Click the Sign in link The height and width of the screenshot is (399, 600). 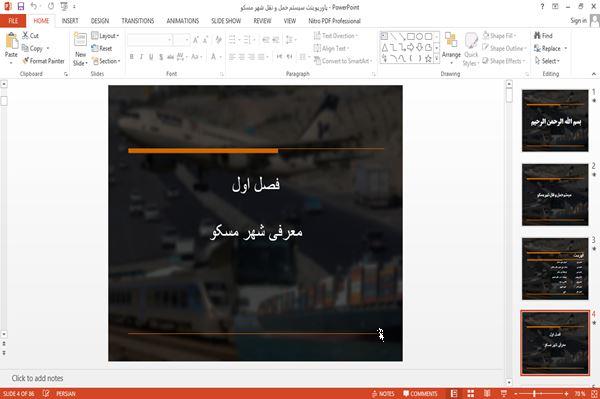click(578, 21)
